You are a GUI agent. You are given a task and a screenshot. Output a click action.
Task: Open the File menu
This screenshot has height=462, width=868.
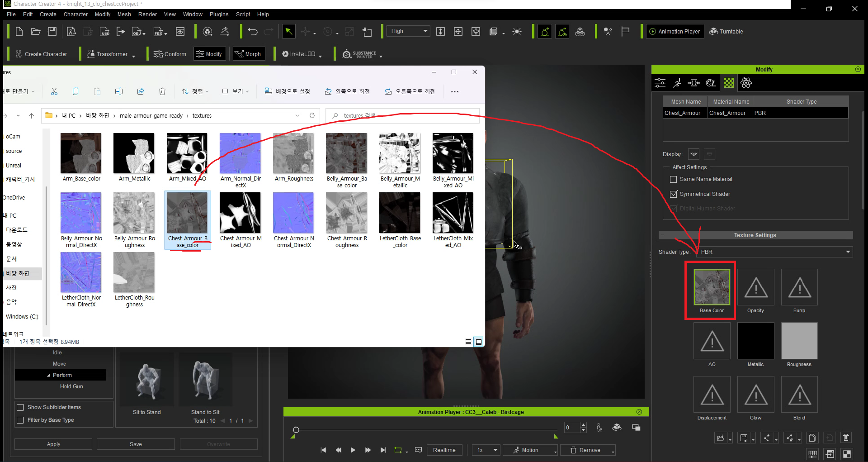pos(11,14)
